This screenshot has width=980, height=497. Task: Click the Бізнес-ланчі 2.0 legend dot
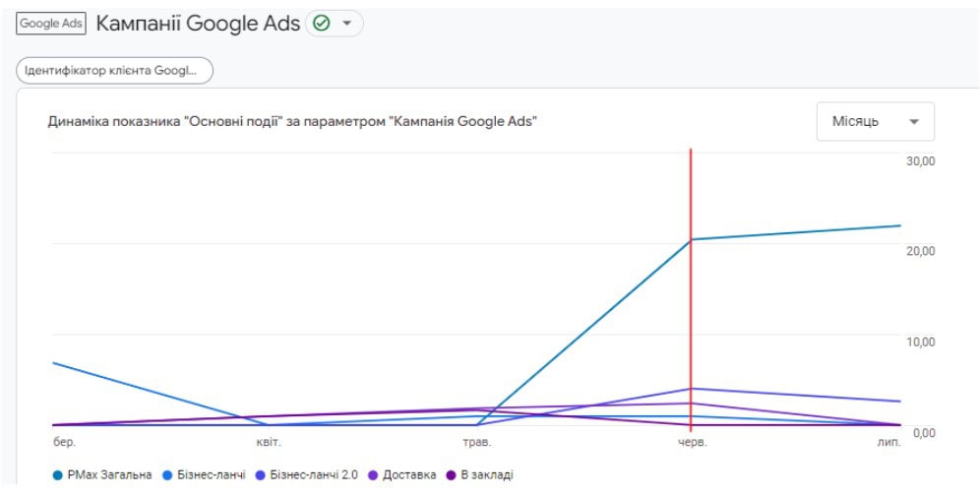pyautogui.click(x=260, y=475)
